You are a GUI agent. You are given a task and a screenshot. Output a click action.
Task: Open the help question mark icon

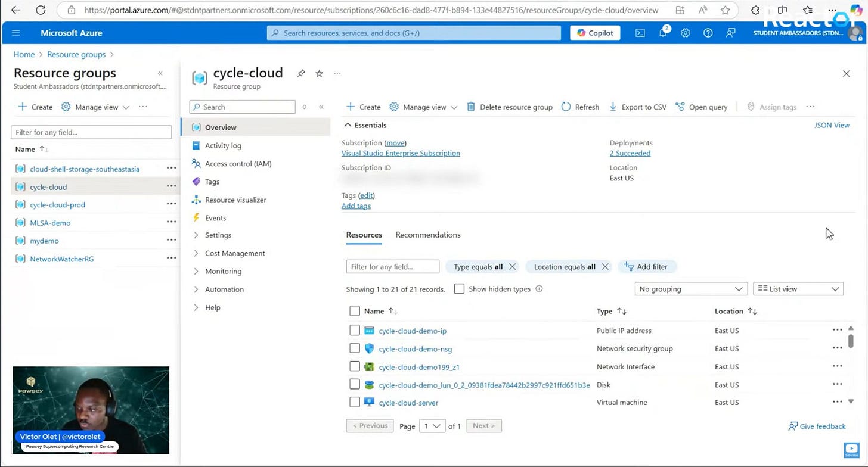(708, 33)
